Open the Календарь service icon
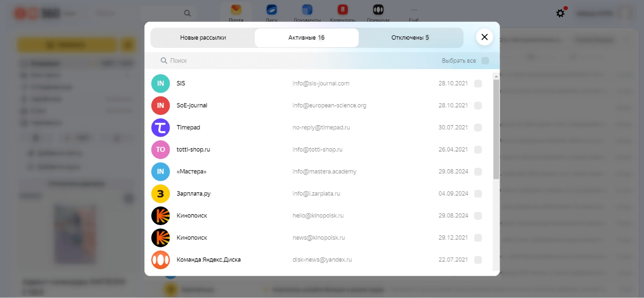This screenshot has height=298, width=644. pyautogui.click(x=343, y=10)
